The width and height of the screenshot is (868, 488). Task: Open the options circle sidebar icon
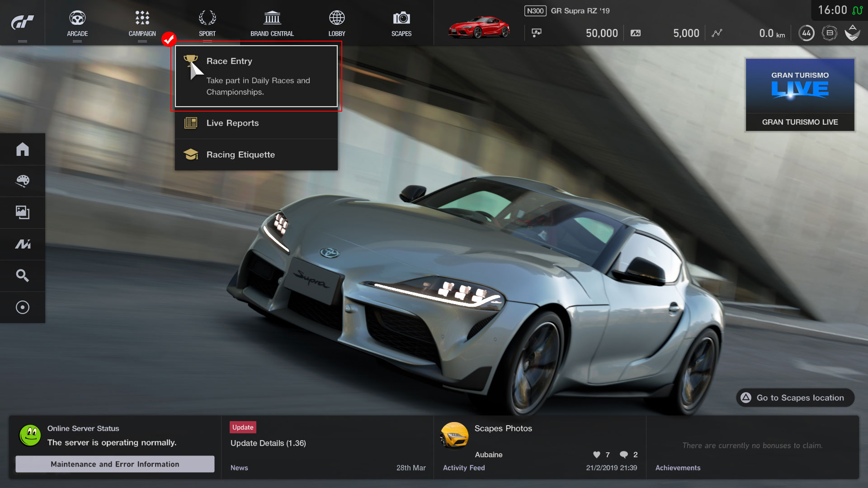point(23,307)
